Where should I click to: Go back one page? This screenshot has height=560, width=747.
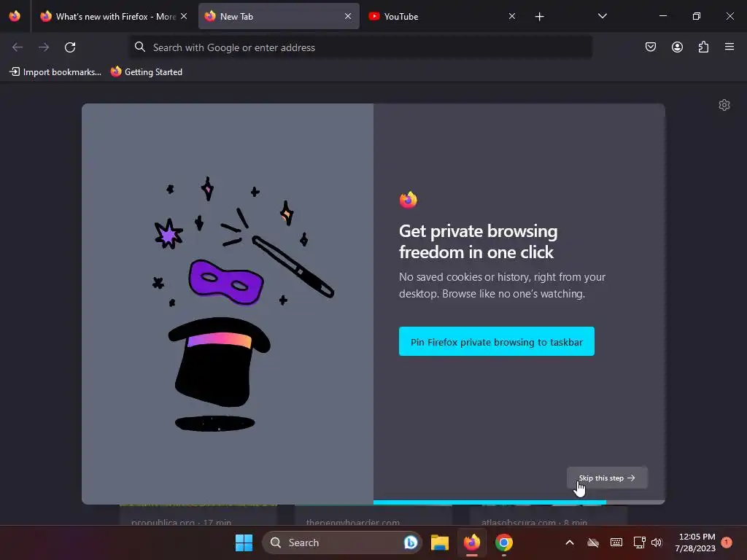18,47
